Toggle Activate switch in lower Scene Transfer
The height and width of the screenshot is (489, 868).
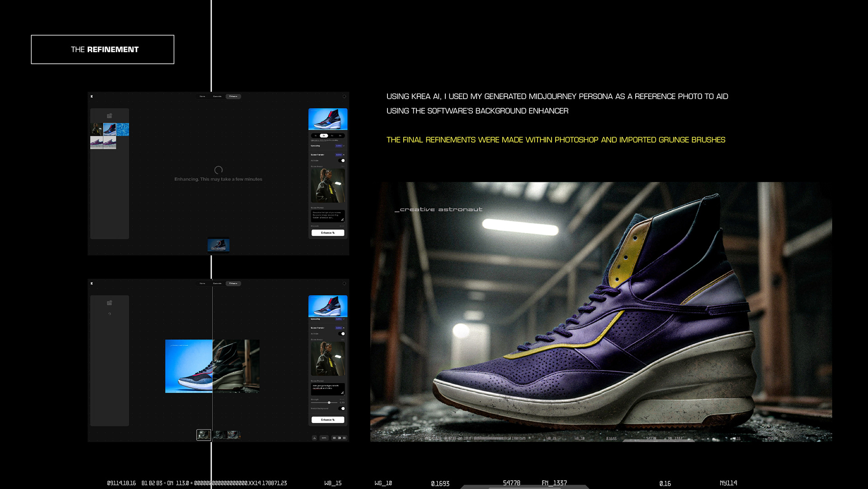coord(342,334)
